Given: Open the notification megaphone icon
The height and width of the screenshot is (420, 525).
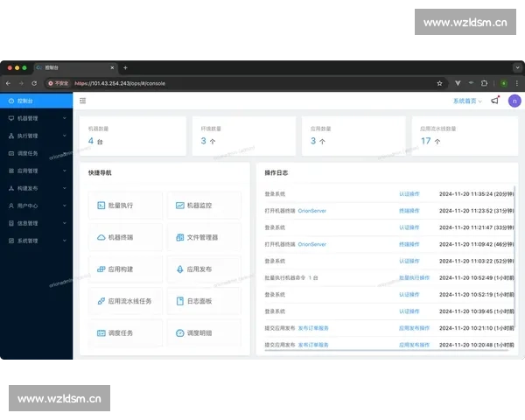Looking at the screenshot, I should coord(495,101).
